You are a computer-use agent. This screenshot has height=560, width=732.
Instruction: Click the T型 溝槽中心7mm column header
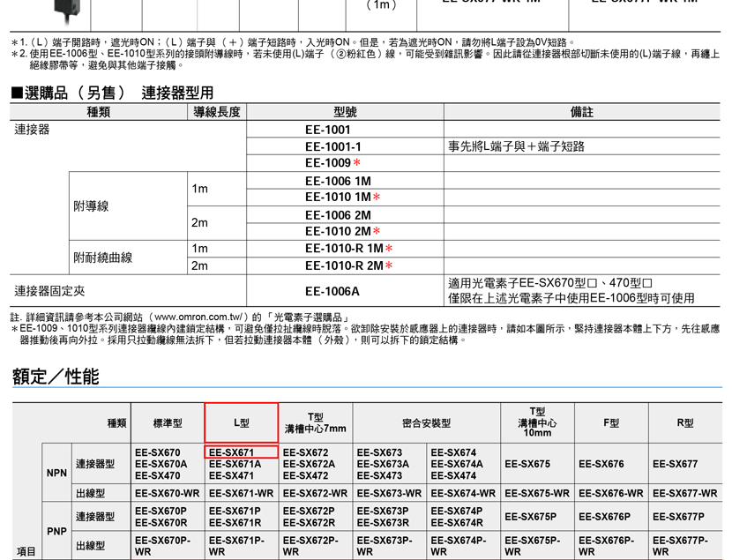click(x=316, y=422)
